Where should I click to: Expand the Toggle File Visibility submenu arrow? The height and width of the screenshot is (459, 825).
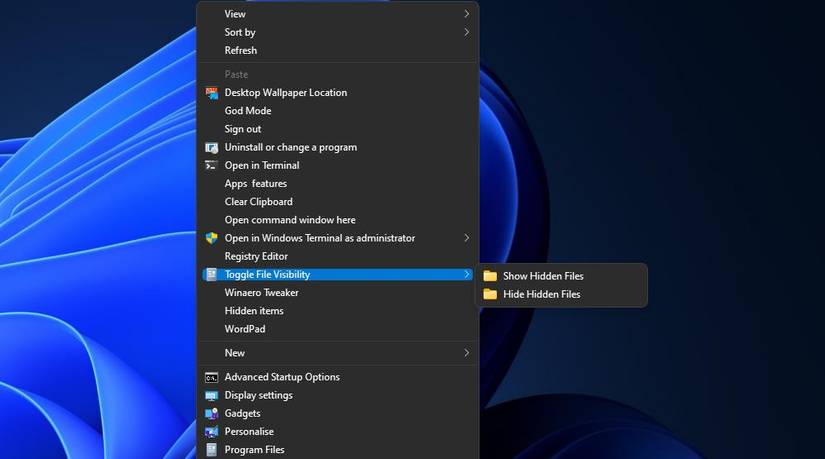(x=467, y=275)
